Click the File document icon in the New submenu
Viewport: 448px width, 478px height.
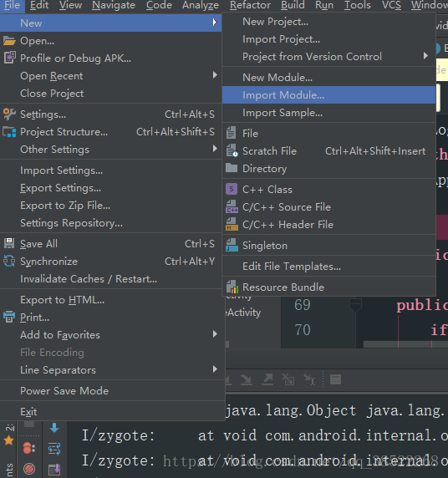coord(232,133)
